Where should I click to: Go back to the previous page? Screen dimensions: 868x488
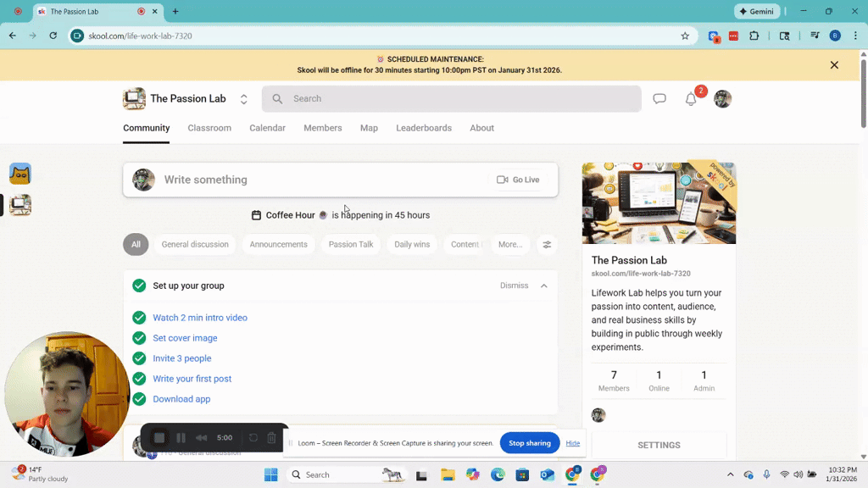(x=12, y=36)
